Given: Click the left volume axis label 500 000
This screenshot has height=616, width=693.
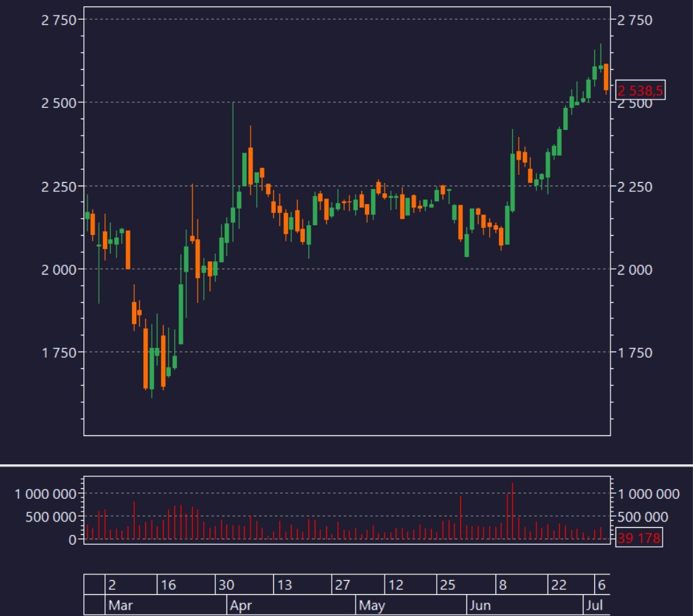Looking at the screenshot, I should click(51, 517).
